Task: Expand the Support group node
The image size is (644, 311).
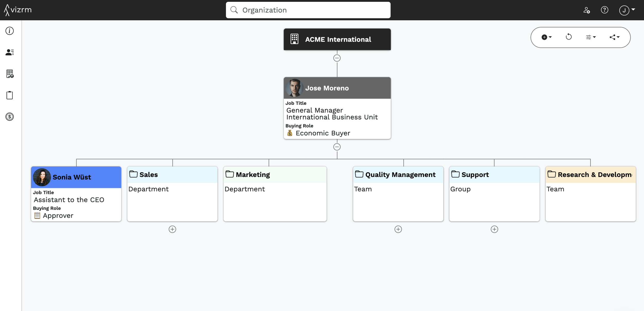Action: click(494, 229)
